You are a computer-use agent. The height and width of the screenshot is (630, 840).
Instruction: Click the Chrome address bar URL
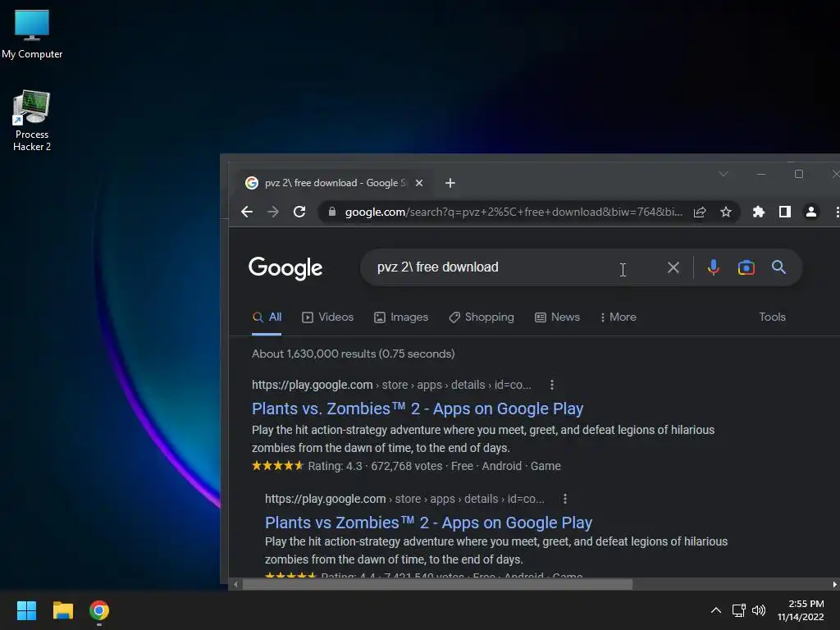coord(514,212)
